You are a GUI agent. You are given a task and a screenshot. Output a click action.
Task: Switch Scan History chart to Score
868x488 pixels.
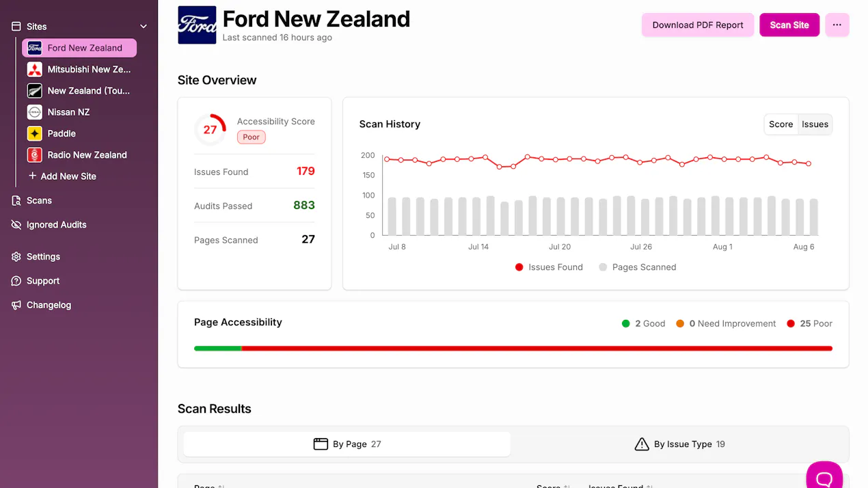coord(781,124)
